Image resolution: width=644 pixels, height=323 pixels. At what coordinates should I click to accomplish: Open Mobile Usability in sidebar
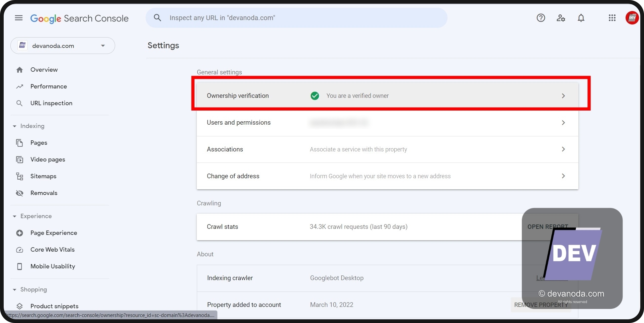point(53,266)
